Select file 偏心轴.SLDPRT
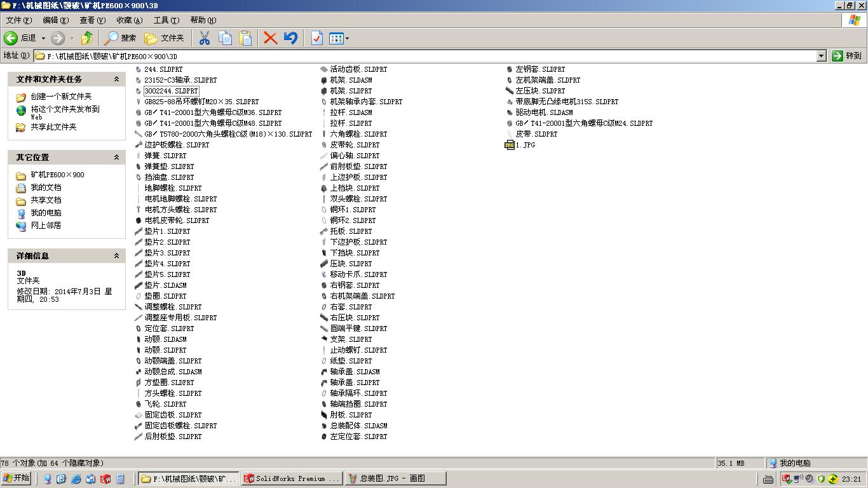868x488 pixels. click(x=355, y=156)
